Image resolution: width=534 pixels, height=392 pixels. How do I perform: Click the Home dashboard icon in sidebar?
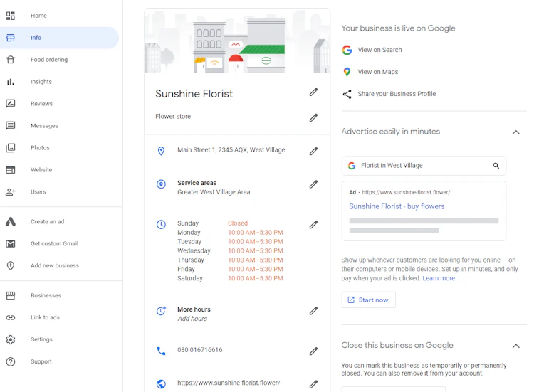coord(11,16)
